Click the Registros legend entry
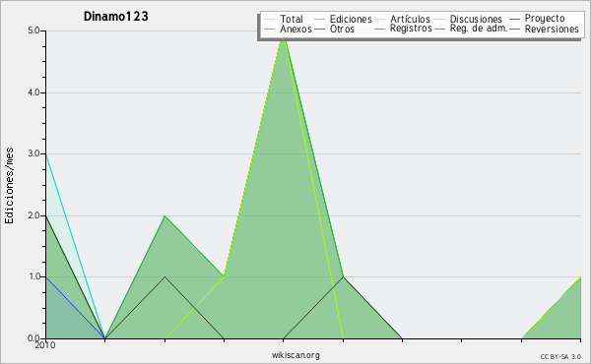The height and width of the screenshot is (364, 591). pos(411,29)
